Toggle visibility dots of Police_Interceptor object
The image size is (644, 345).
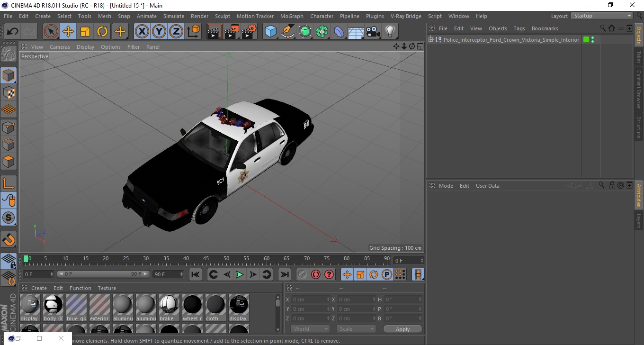pyautogui.click(x=592, y=40)
